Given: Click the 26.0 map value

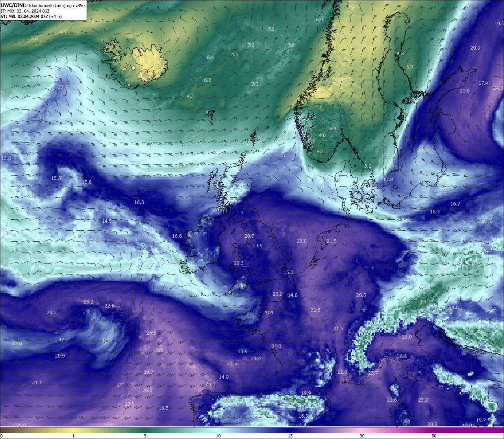Looking at the screenshot, I should [147, 391].
